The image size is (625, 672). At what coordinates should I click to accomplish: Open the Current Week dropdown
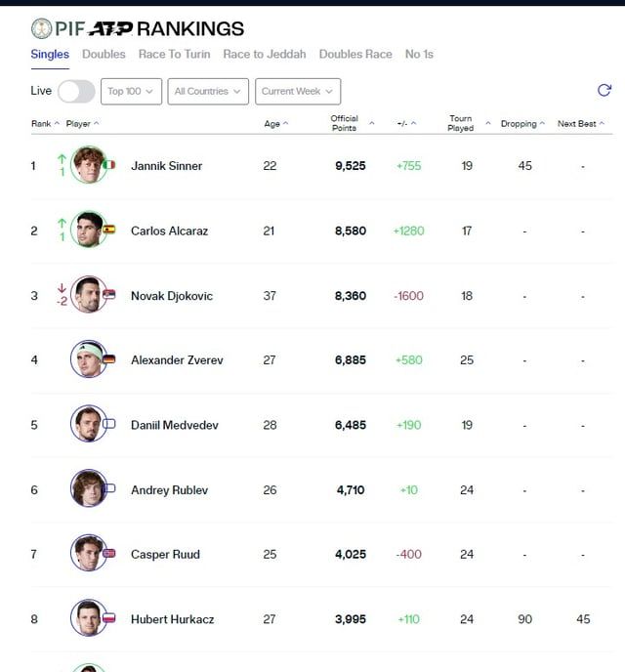point(298,91)
